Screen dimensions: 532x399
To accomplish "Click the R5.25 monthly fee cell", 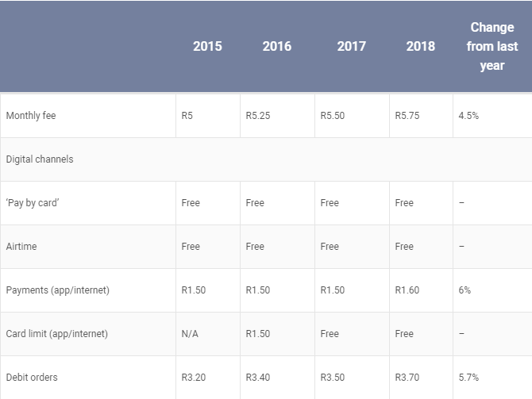I will [x=258, y=116].
